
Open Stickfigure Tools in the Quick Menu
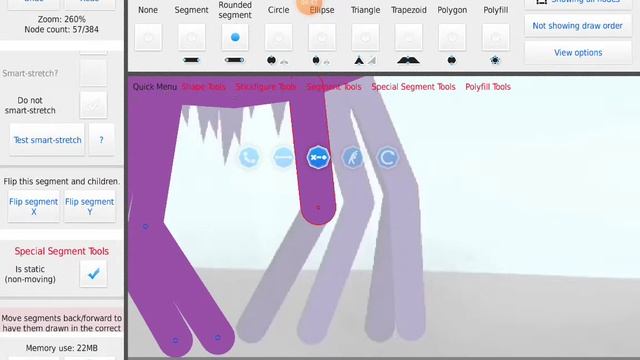tap(266, 87)
